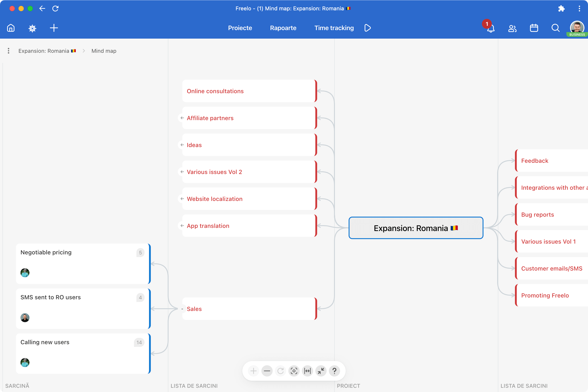This screenshot has width=588, height=392.
Task: Expand the Various issues Vol 2 arrow
Action: (x=182, y=172)
